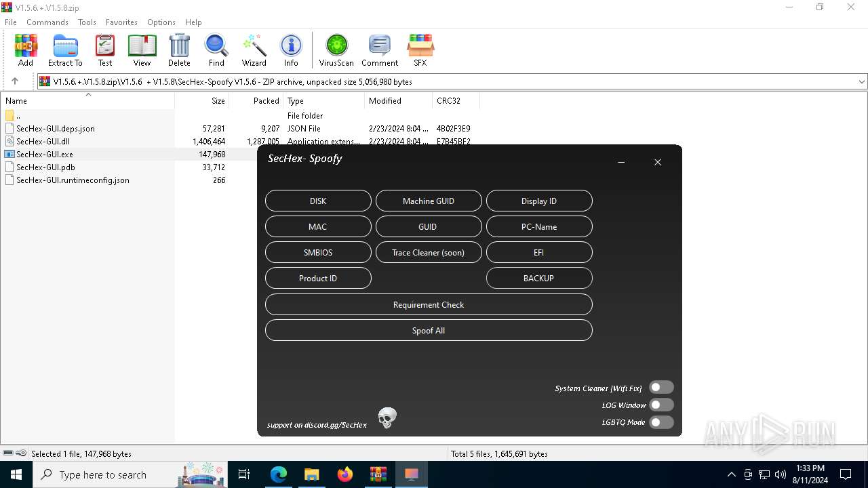Click the Add toolbar icon in WinRAR
The width and height of the screenshot is (868, 488).
tap(26, 51)
